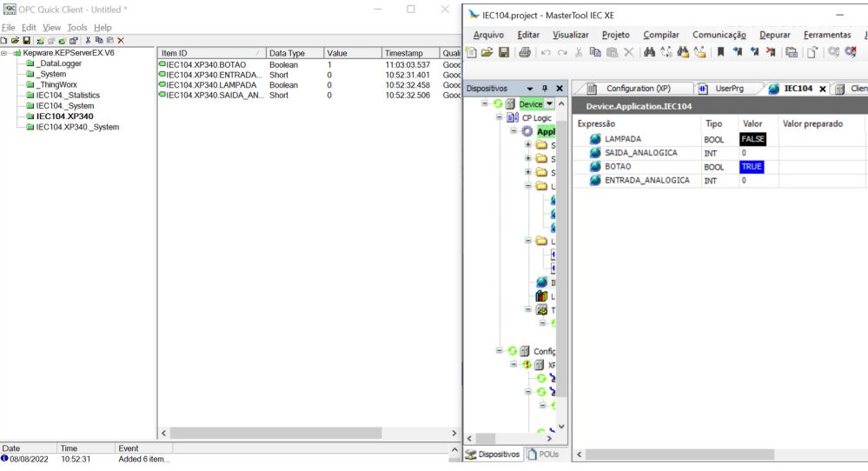Click the Open project folder icon in MasterTool
Image resolution: width=868 pixels, height=471 pixels.
[x=487, y=52]
